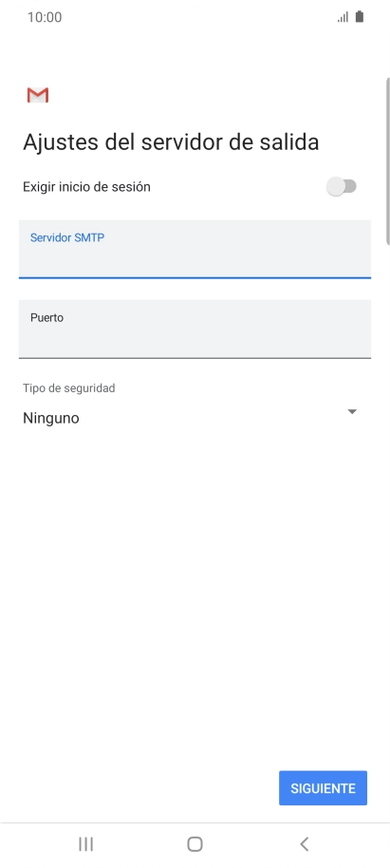Viewport: 390px width, 868px height.
Task: Enable the Exigir inicio de sesión switch
Action: coord(342,186)
